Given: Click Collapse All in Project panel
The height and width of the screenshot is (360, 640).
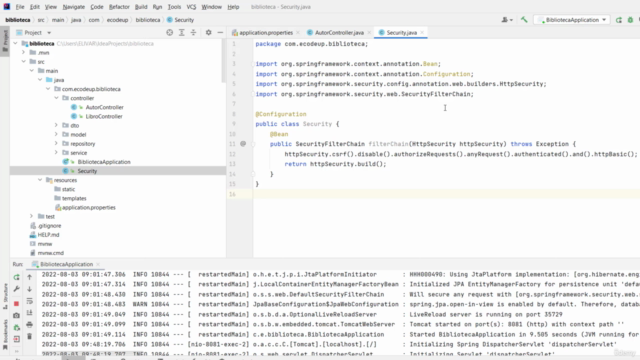Looking at the screenshot, I should click(x=193, y=32).
